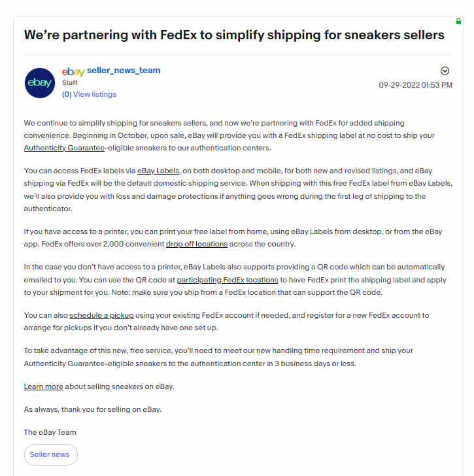Open the eBay Labels link
The width and height of the screenshot is (474, 476).
(158, 171)
